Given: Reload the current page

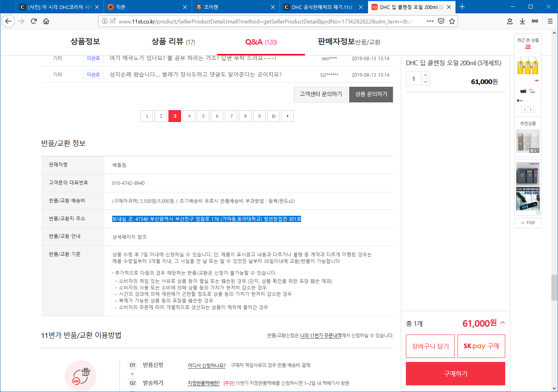Looking at the screenshot, I should pyautogui.click(x=34, y=21).
